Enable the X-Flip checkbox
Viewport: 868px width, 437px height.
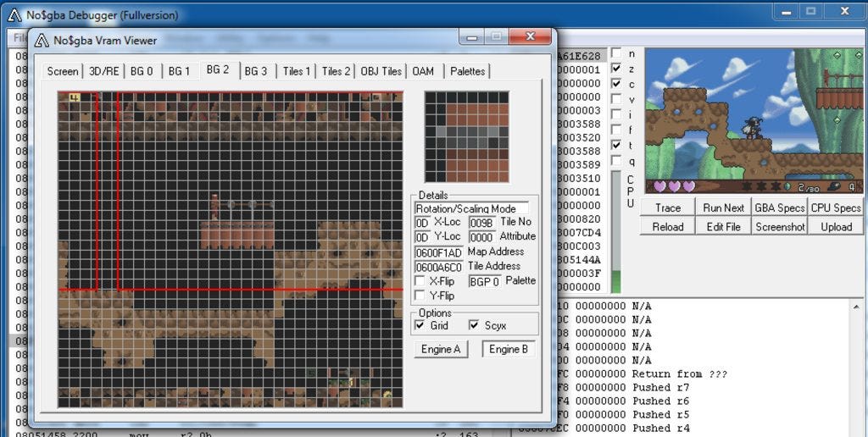point(420,281)
